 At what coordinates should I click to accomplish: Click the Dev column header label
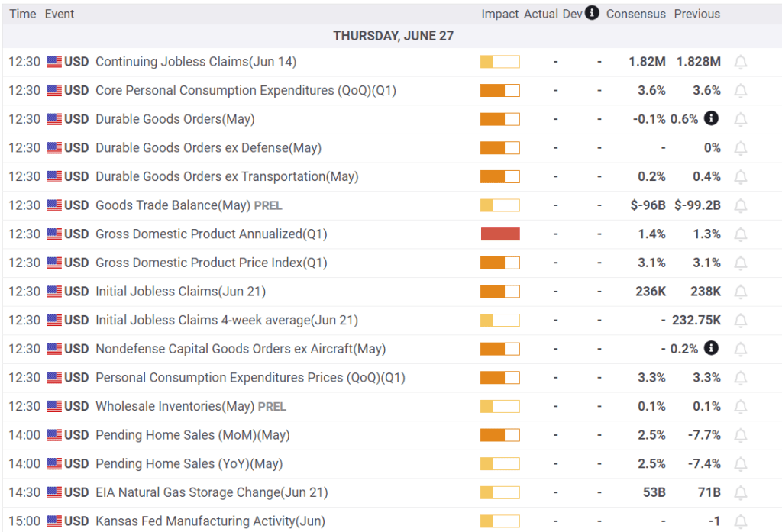(x=573, y=14)
